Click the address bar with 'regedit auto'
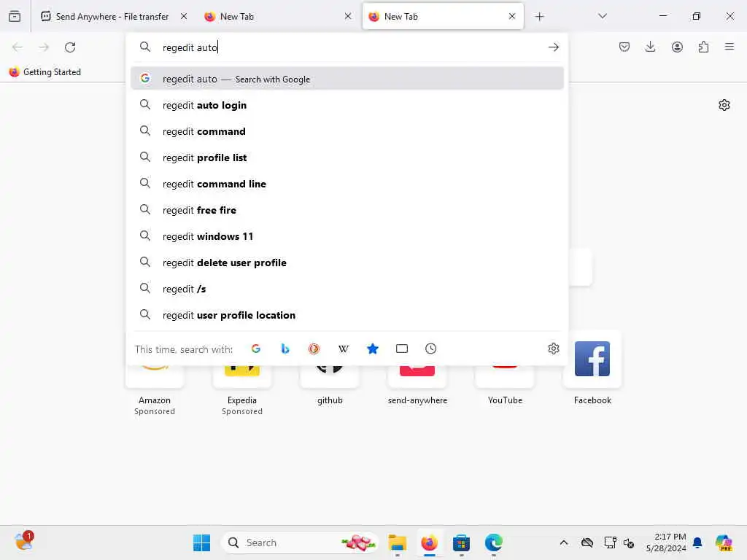The height and width of the screenshot is (560, 747). point(348,47)
